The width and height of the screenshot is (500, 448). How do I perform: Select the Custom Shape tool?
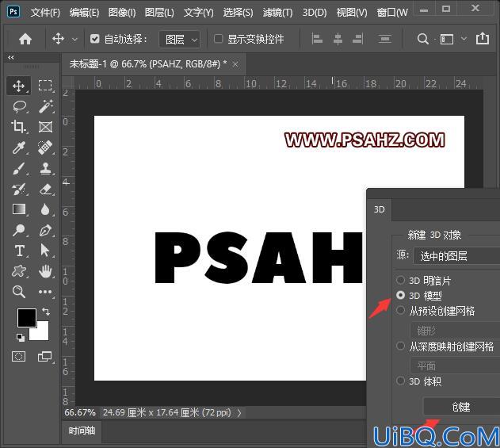(19, 271)
